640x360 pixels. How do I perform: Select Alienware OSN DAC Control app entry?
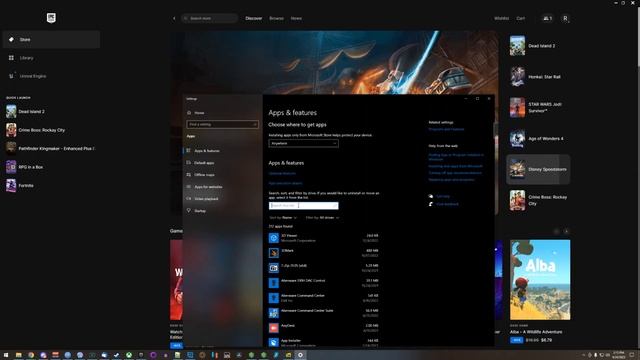tap(323, 283)
